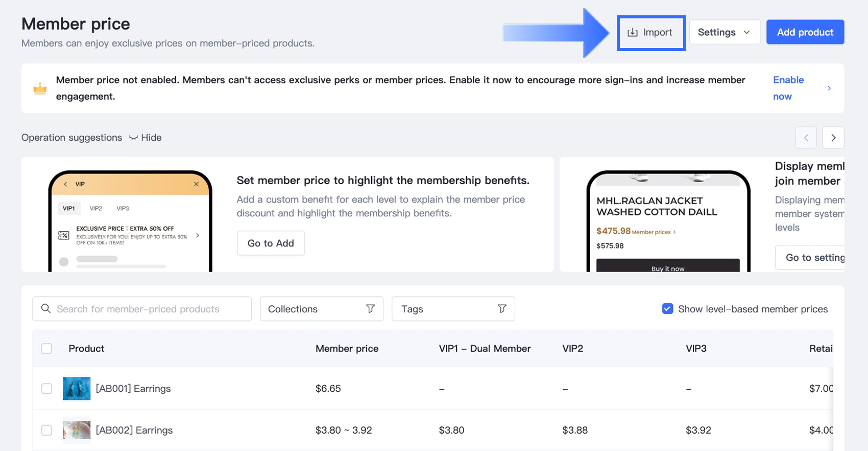
Task: Check the [AB001] Earrings row checkbox
Action: (x=46, y=389)
